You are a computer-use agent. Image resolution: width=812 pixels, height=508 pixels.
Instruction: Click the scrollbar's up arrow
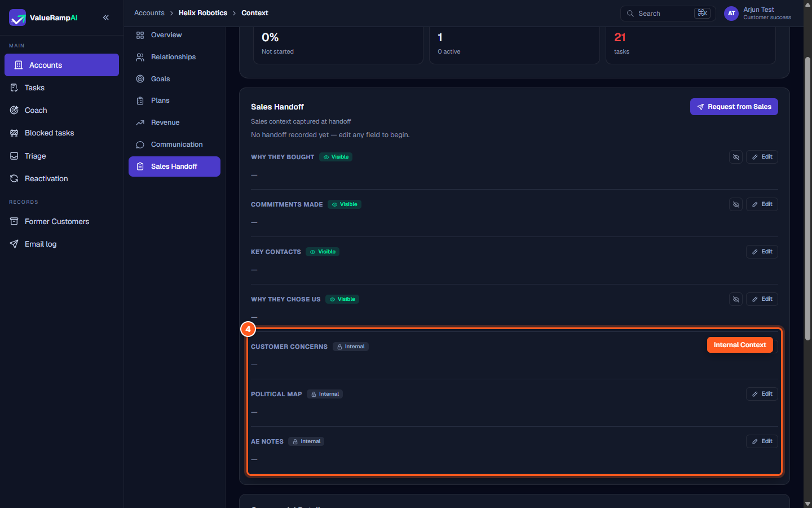click(x=807, y=4)
